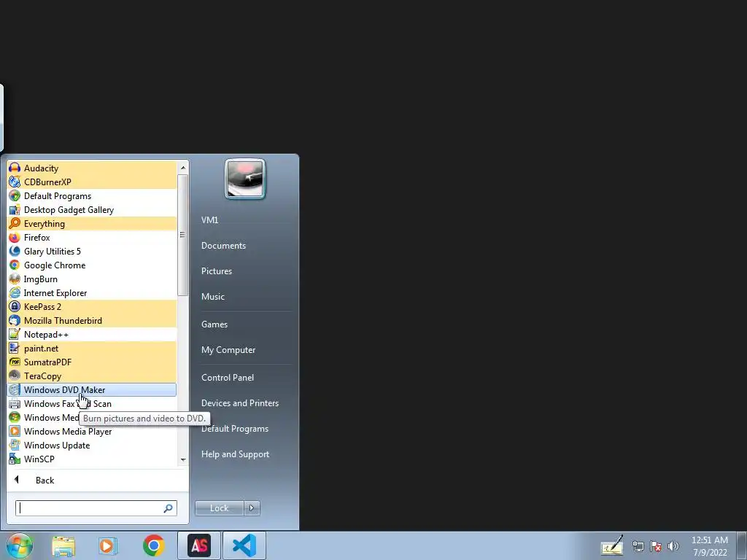Open Documents from Start menu
Viewport: 747px width, 560px height.
click(x=223, y=246)
